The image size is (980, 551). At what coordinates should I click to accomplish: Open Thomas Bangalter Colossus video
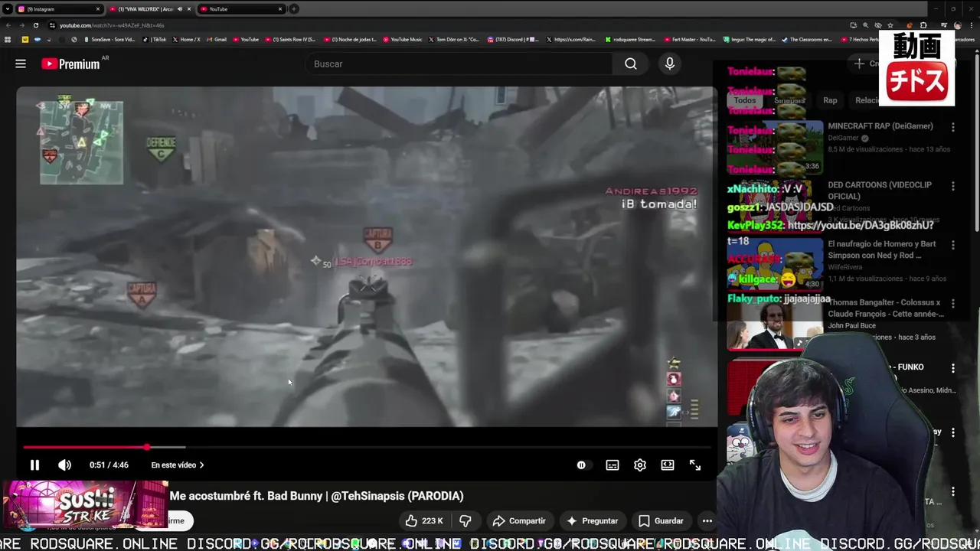pos(886,308)
